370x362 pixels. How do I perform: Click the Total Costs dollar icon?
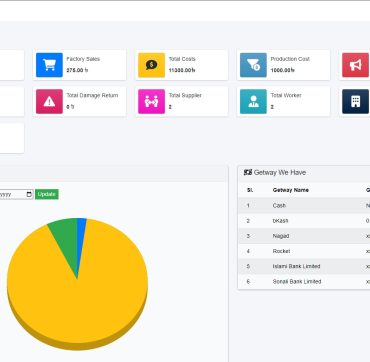tap(151, 65)
